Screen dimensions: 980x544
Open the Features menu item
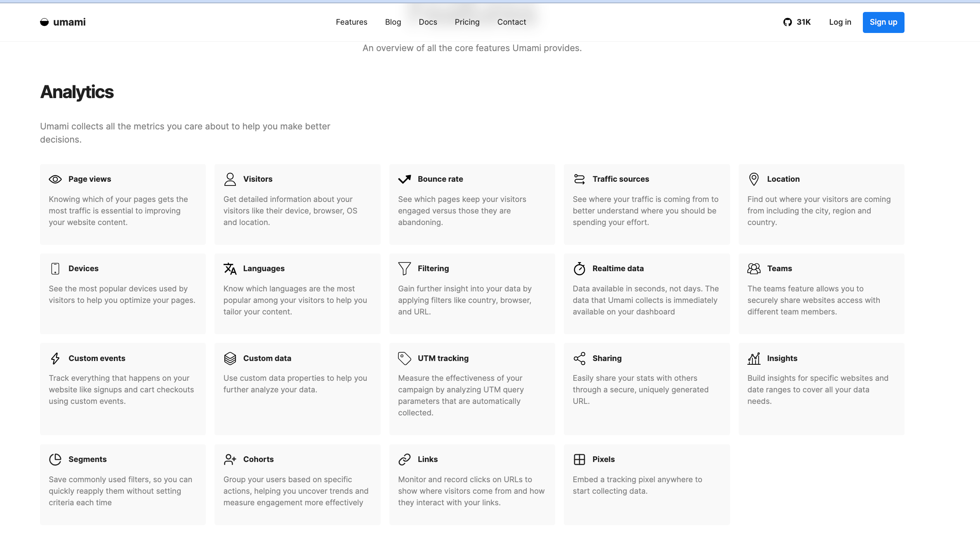351,22
